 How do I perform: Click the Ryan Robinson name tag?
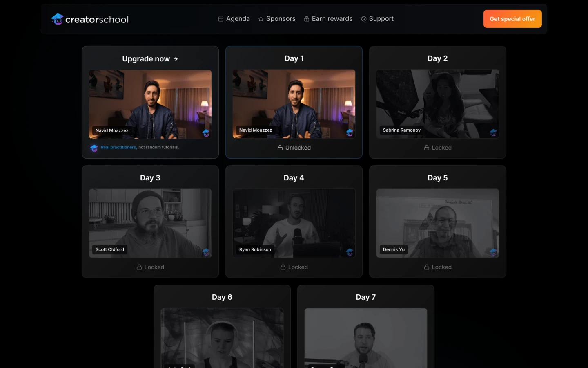255,249
